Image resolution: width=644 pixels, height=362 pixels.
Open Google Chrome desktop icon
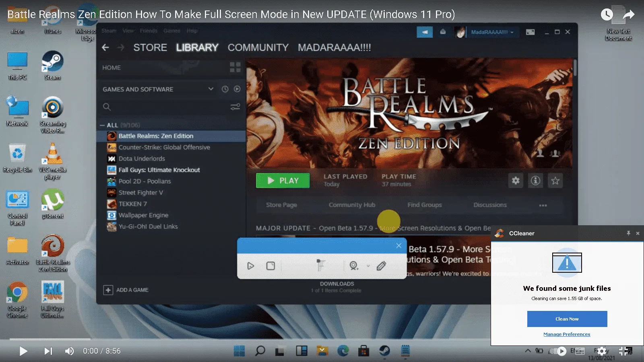coord(17,300)
